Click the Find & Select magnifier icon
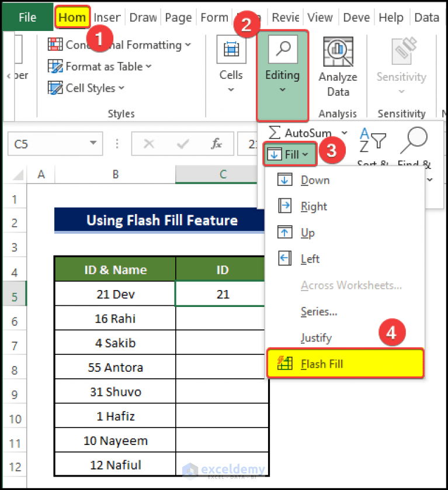The image size is (448, 490). coord(414,140)
